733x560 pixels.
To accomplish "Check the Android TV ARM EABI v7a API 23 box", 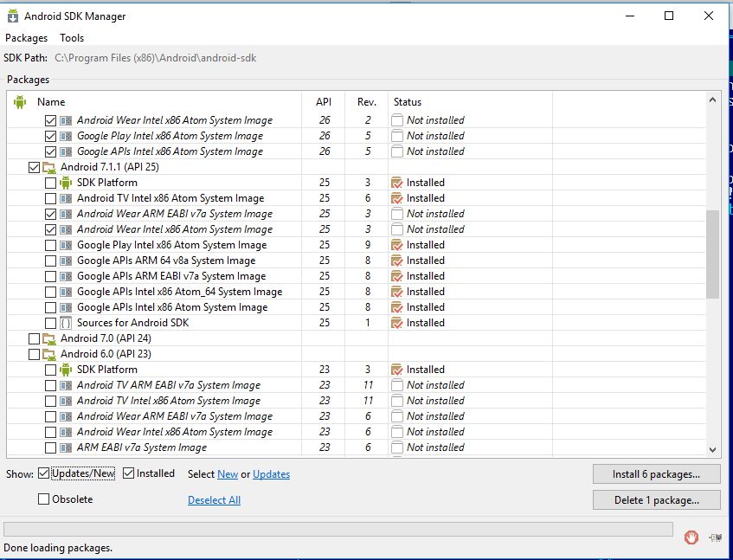I will click(x=50, y=385).
